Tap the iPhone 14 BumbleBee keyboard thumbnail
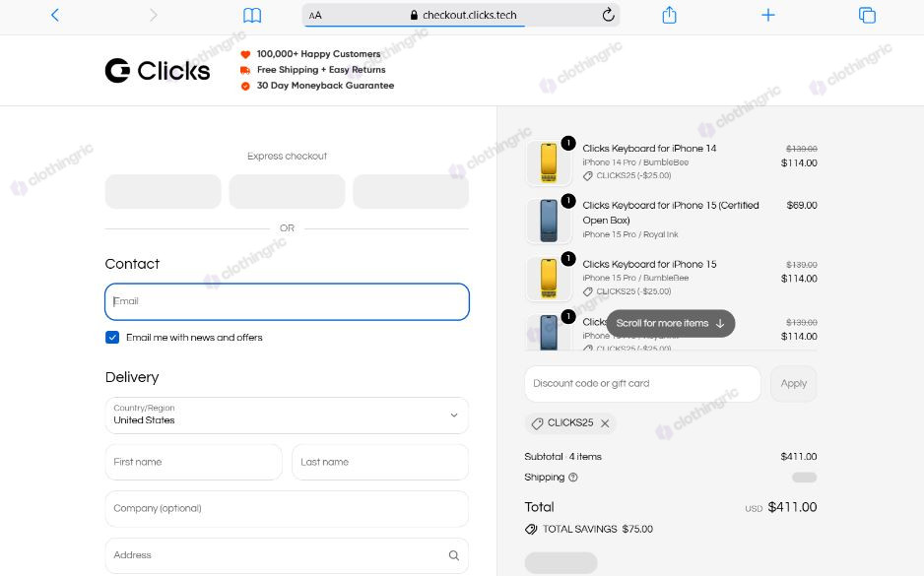The height and width of the screenshot is (576, 924). pyautogui.click(x=549, y=162)
